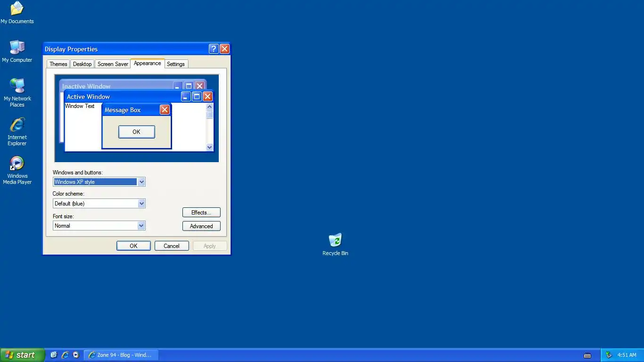This screenshot has width=644, height=362.
Task: Click the Effects button
Action: (x=201, y=213)
